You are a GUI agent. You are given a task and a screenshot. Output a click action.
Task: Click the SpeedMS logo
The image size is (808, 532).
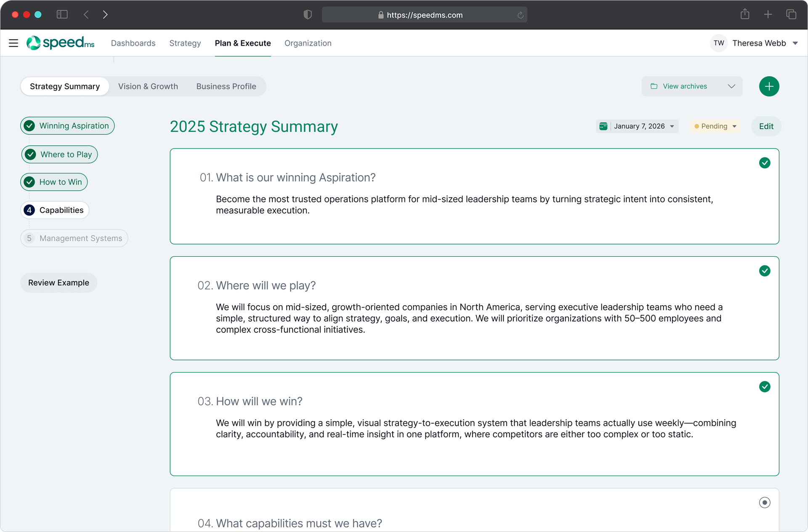61,43
